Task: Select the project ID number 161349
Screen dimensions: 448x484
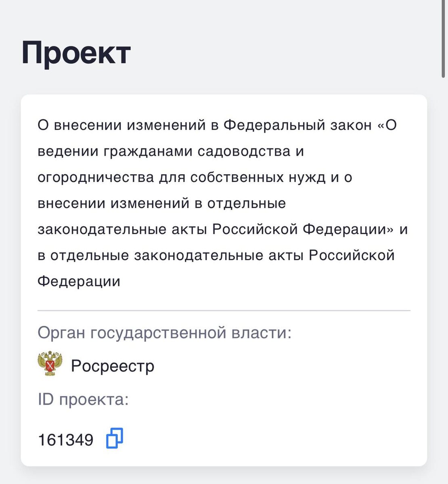Action: [x=65, y=439]
